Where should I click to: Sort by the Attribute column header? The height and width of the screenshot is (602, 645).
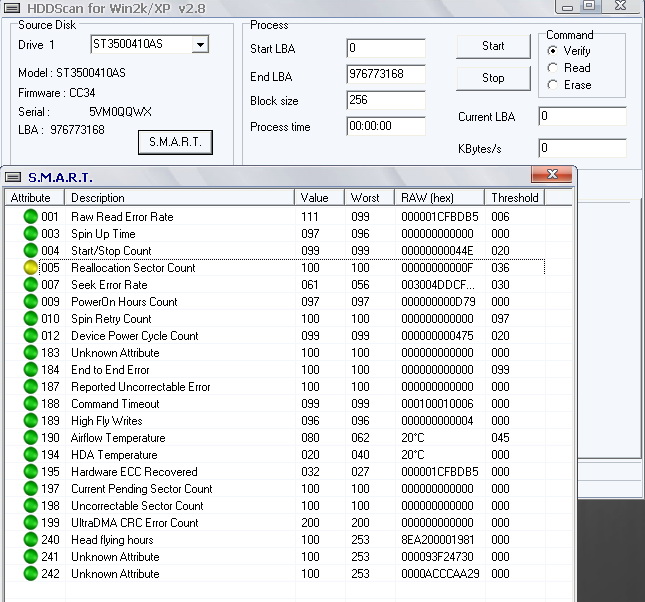tap(35, 198)
